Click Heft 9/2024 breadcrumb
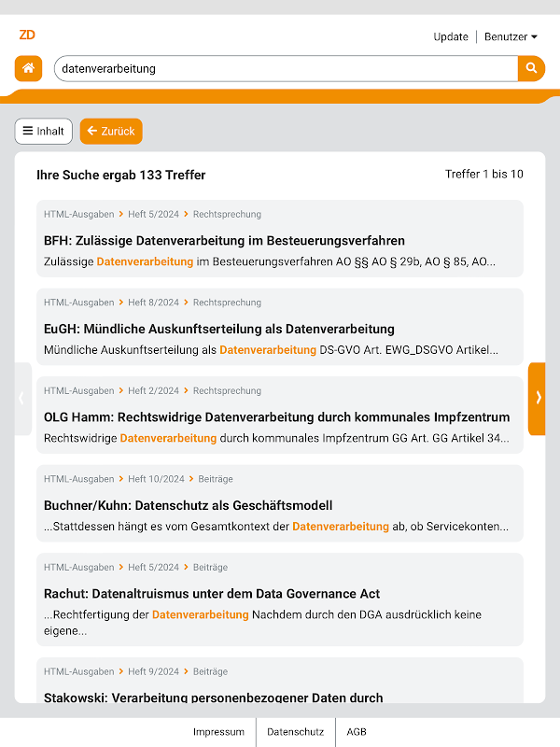The height and width of the screenshot is (747, 560). [x=153, y=671]
